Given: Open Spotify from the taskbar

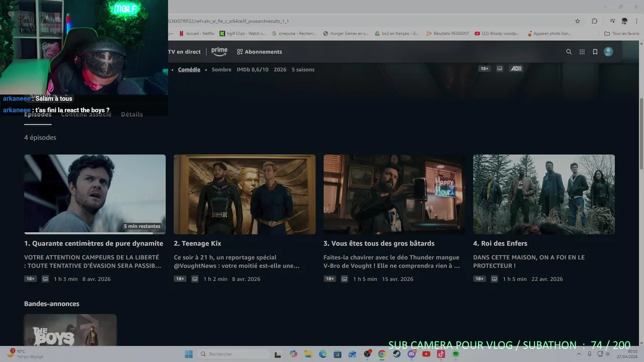Looking at the screenshot, I should (456, 354).
